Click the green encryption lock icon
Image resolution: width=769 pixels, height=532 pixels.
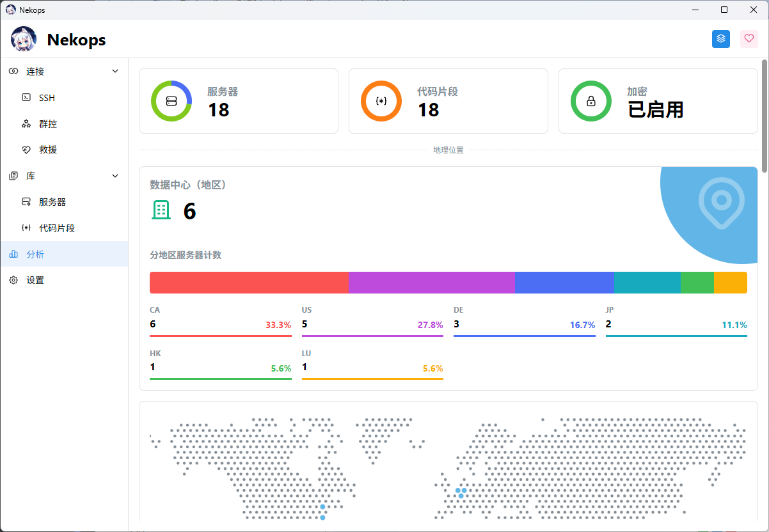[x=591, y=101]
